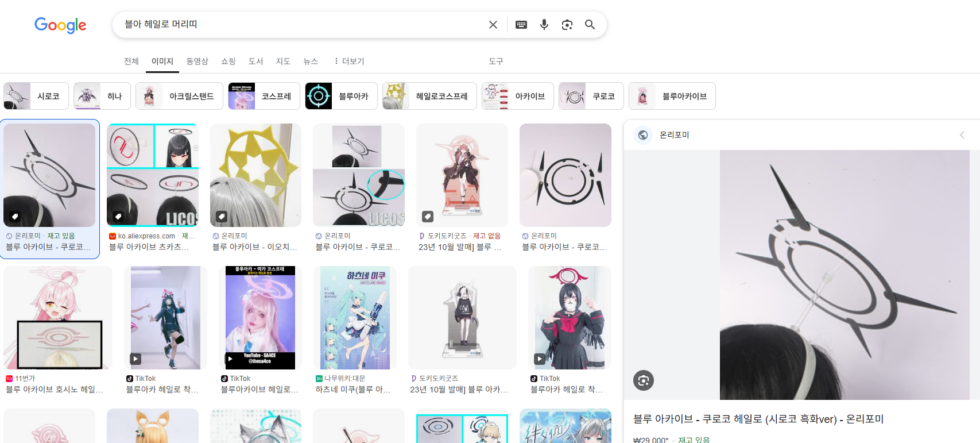Switch to the 전체 tab
The image size is (980, 443).
131,61
